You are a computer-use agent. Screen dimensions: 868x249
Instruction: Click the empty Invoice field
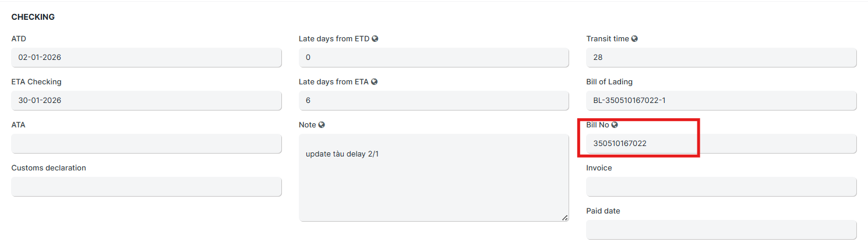click(721, 187)
